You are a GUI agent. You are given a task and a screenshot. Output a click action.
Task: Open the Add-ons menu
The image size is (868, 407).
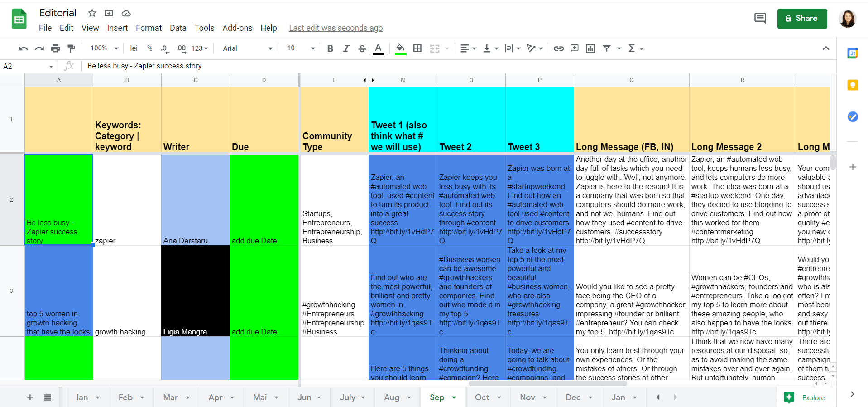(x=237, y=28)
